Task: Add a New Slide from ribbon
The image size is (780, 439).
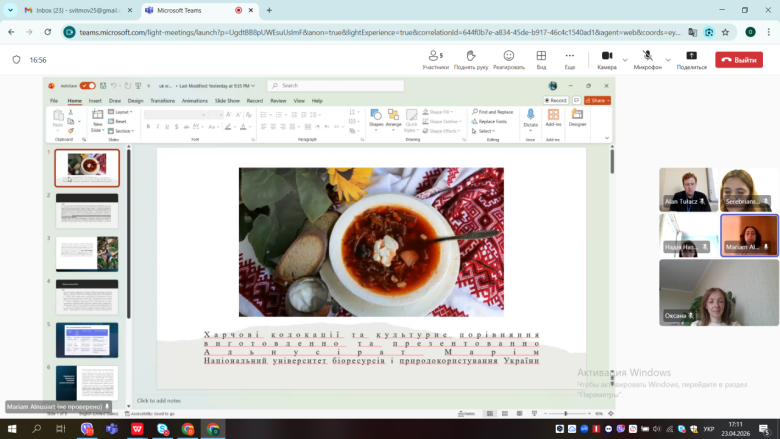Action: tap(98, 121)
